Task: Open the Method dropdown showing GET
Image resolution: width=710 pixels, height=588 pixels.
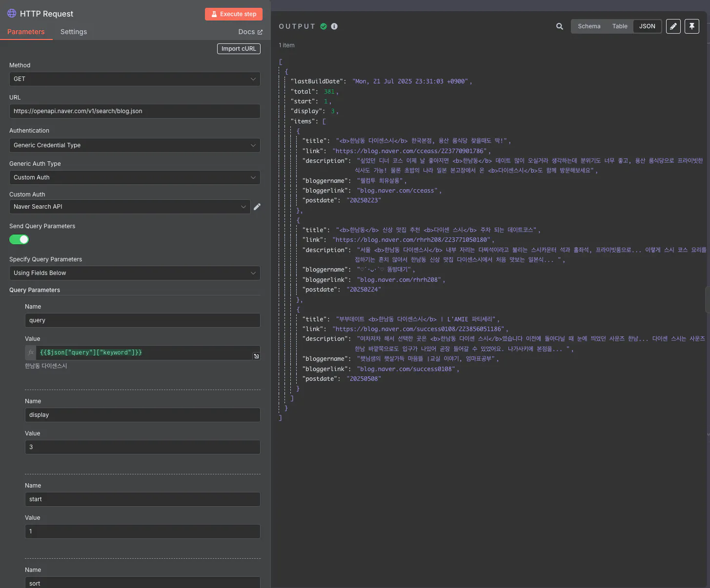Action: coord(134,79)
